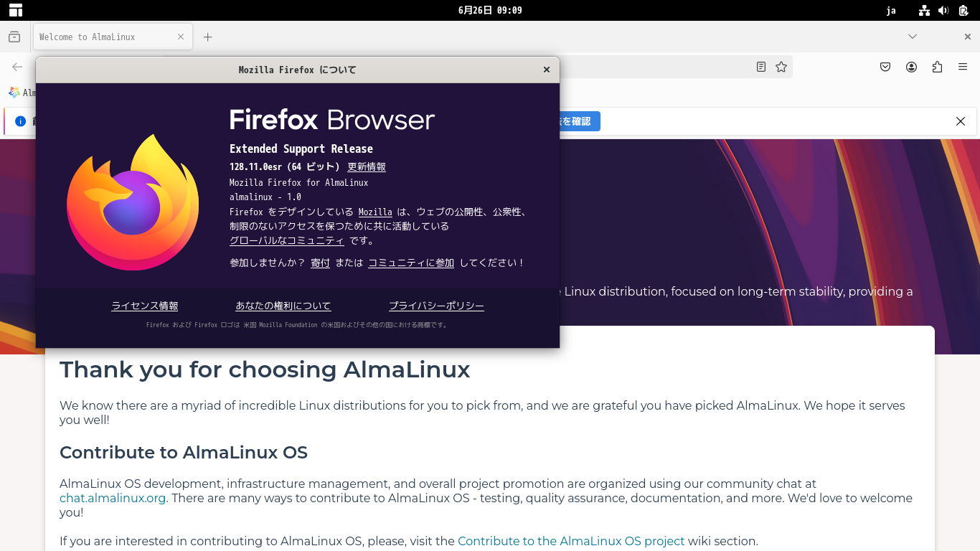The width and height of the screenshot is (980, 551).
Task: Open the グローバルなコミュニティ link
Action: pyautogui.click(x=287, y=240)
